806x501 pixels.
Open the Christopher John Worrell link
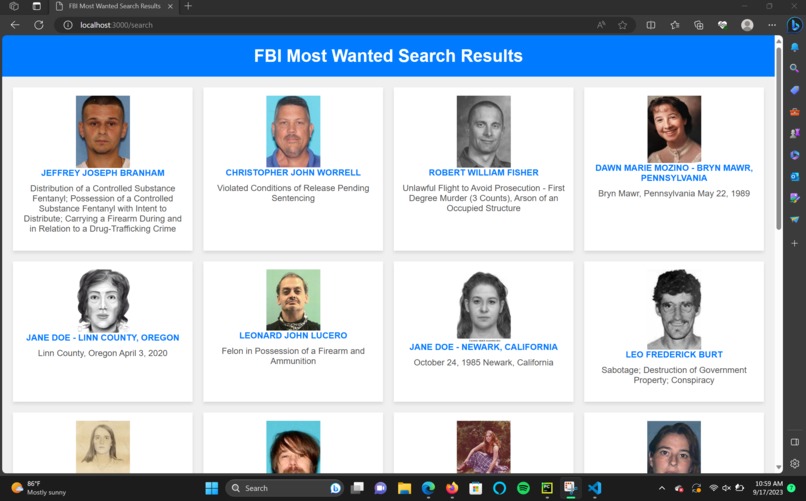293,173
